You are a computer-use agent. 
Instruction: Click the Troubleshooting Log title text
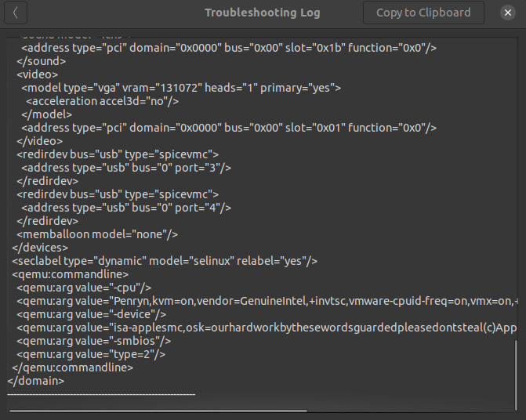coord(263,13)
